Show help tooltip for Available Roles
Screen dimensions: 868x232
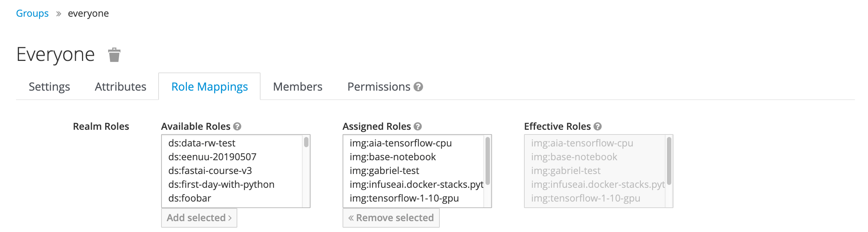tap(237, 126)
